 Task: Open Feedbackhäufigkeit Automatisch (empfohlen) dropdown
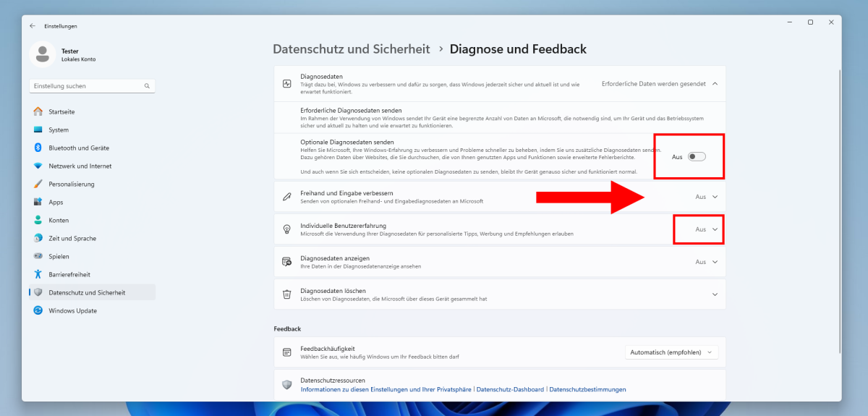pyautogui.click(x=672, y=352)
